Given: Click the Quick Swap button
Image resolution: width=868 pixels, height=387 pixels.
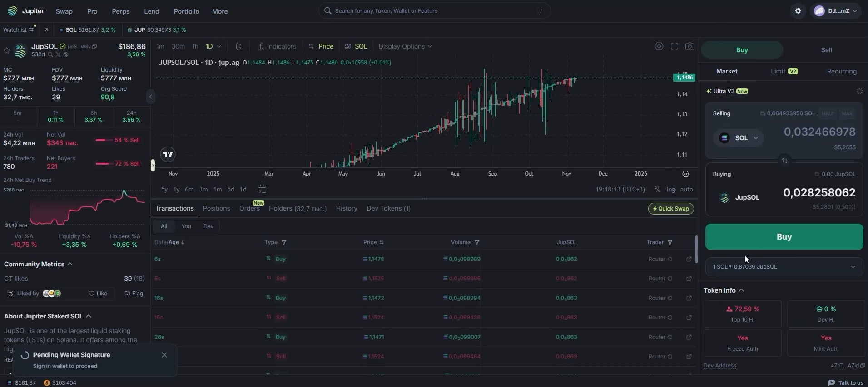Looking at the screenshot, I should click(x=670, y=209).
